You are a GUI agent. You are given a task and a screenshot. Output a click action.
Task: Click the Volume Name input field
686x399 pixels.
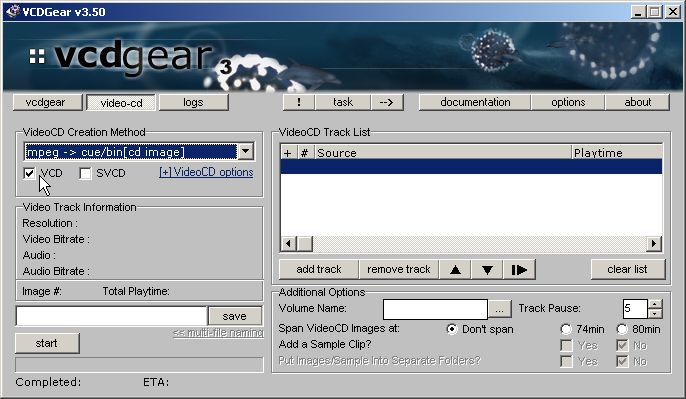click(435, 309)
